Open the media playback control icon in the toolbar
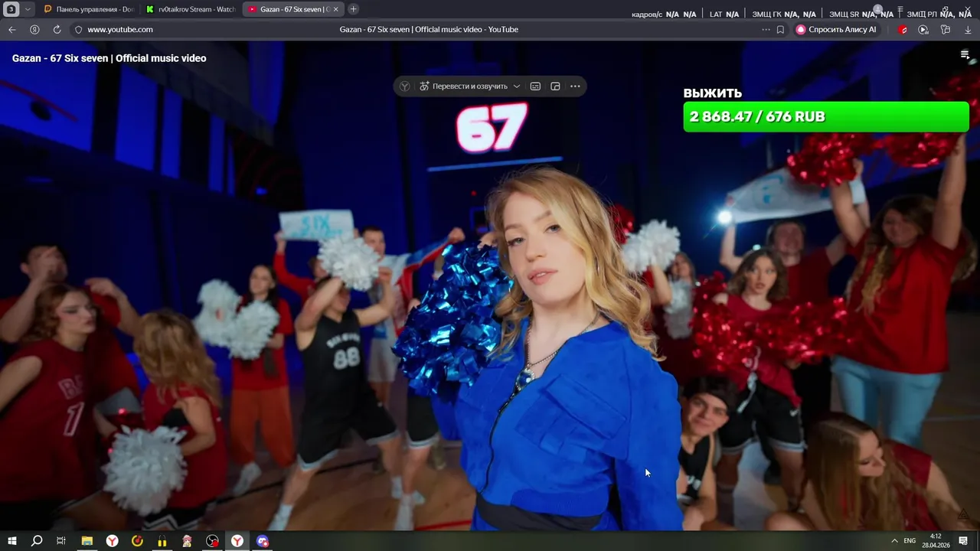980x551 pixels. pyautogui.click(x=923, y=29)
